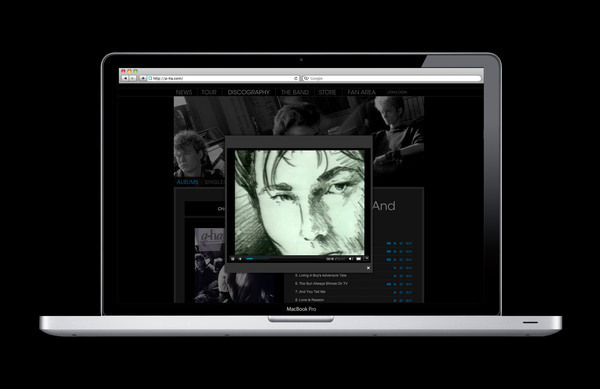Open the STORE section
Screen dimensions: 600x389
(x=328, y=92)
